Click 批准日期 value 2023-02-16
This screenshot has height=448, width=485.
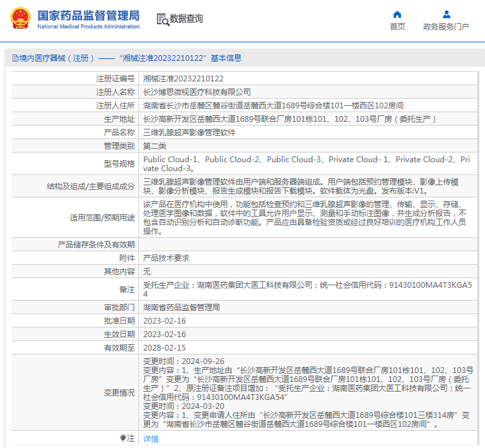[165, 321]
